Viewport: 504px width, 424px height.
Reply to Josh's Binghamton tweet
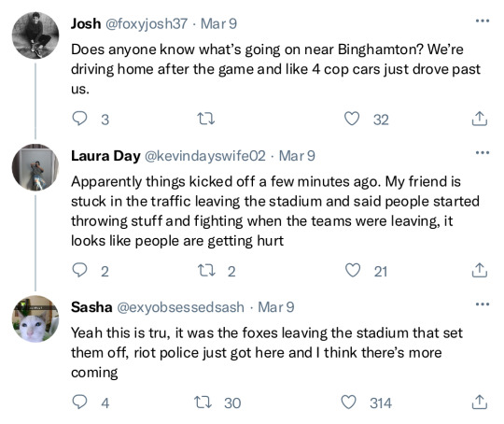(x=79, y=119)
